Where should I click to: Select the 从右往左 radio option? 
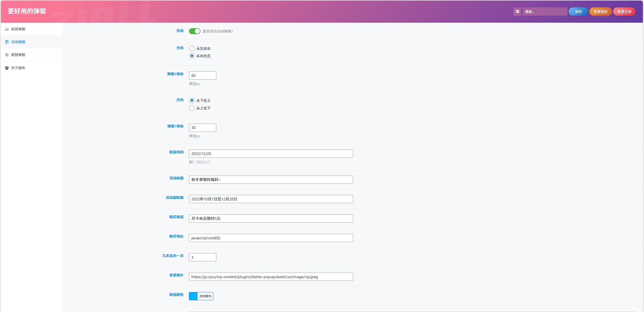[x=192, y=56]
